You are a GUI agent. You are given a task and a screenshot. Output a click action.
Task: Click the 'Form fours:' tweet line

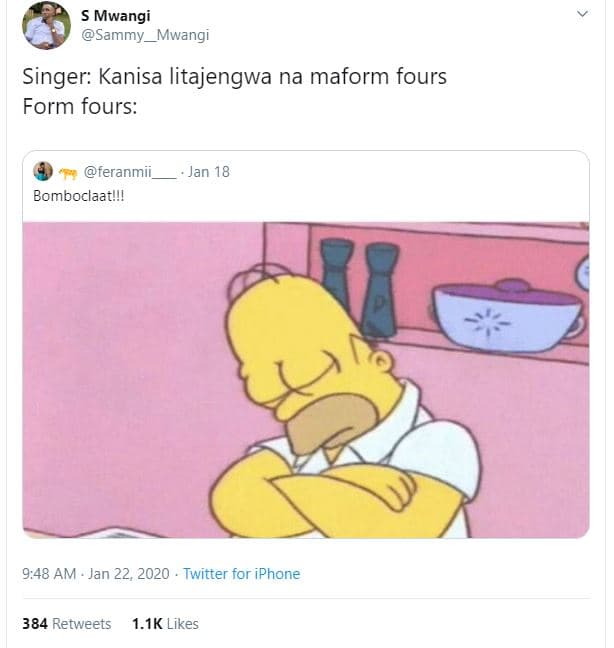coord(78,107)
